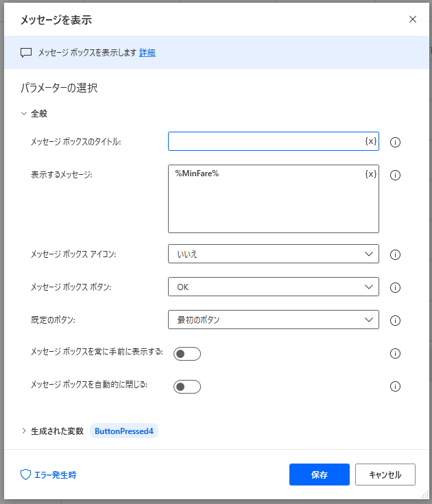
Task: Enable メッセージ ボックスを常に手前に表示する toggle
Action: coord(187,354)
